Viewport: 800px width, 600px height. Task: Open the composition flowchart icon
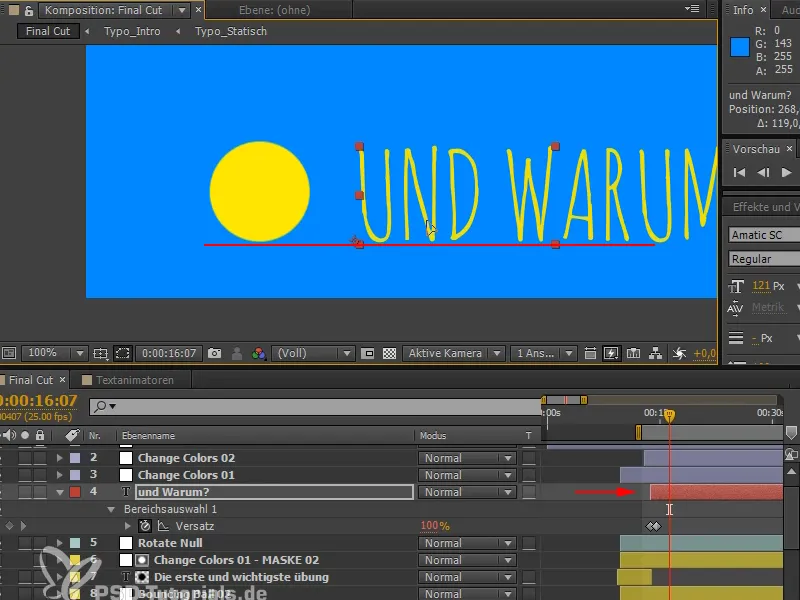pyautogui.click(x=655, y=353)
